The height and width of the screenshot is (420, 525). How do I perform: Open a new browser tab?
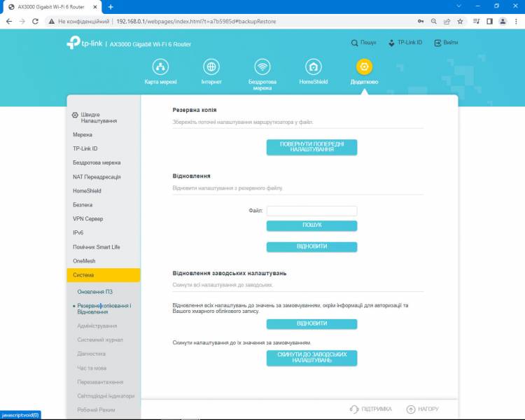[111, 7]
